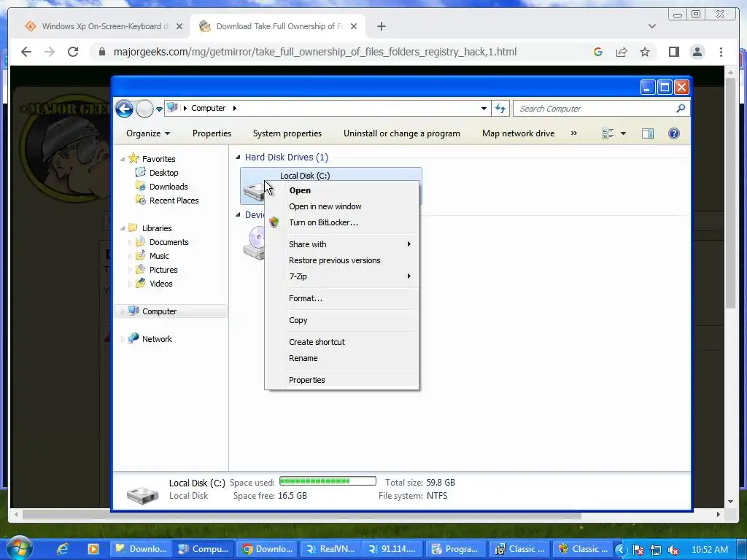Open Downloads in Favorites

pyautogui.click(x=169, y=187)
